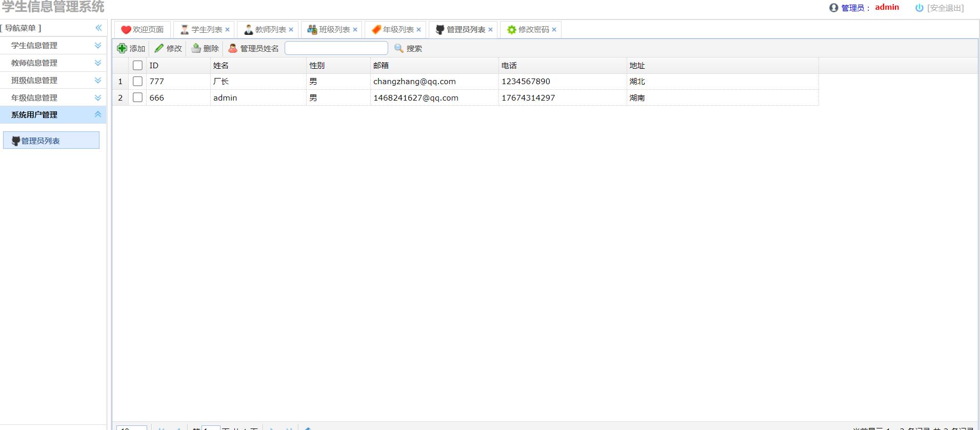Screen dimensions: 980x430
Task: Click the 姓名 column header
Action: coord(258,66)
